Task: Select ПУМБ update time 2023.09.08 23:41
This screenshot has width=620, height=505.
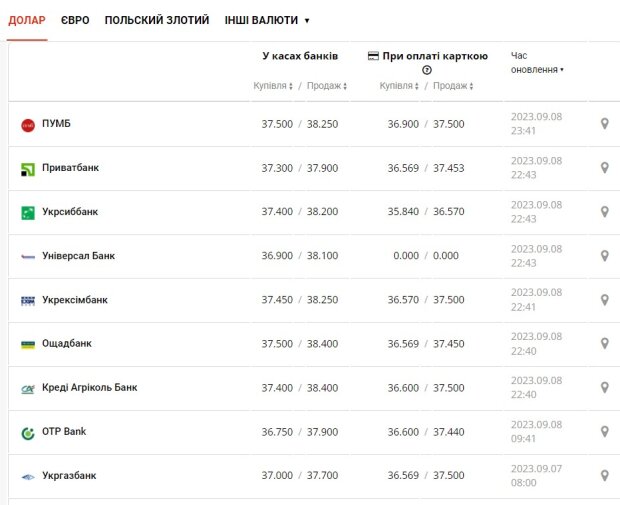Action: pyautogui.click(x=536, y=124)
